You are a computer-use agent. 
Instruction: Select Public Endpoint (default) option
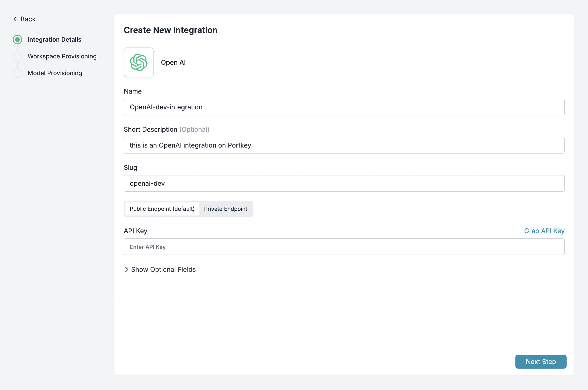pos(162,209)
